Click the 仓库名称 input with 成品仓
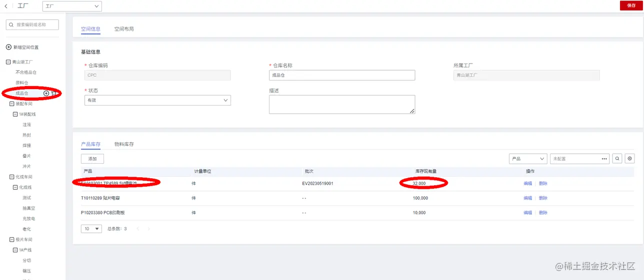 (342, 75)
